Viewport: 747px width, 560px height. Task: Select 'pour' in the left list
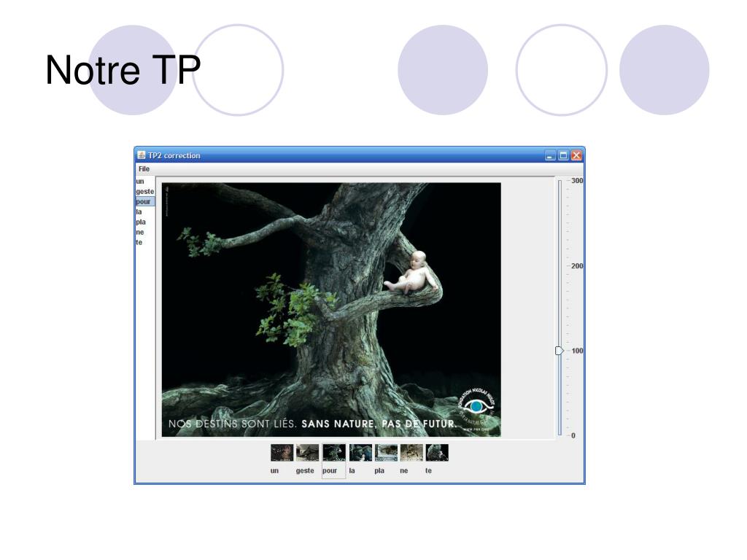145,201
